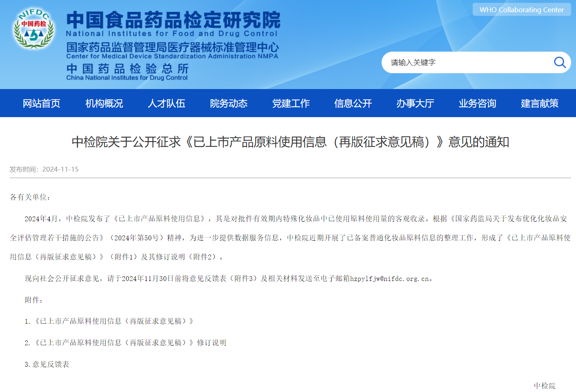The image size is (576, 392).
Task: Click the 中国食品药品检定研究院 header title
Action: [x=173, y=20]
